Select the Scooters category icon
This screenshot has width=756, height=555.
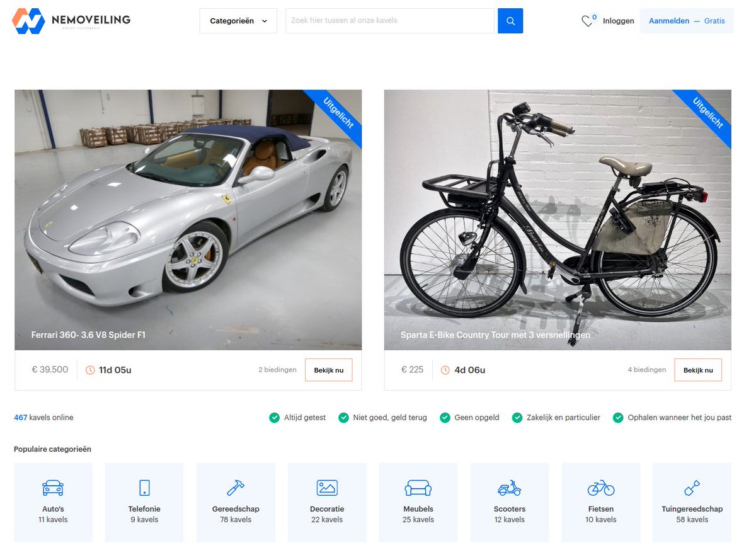(509, 488)
